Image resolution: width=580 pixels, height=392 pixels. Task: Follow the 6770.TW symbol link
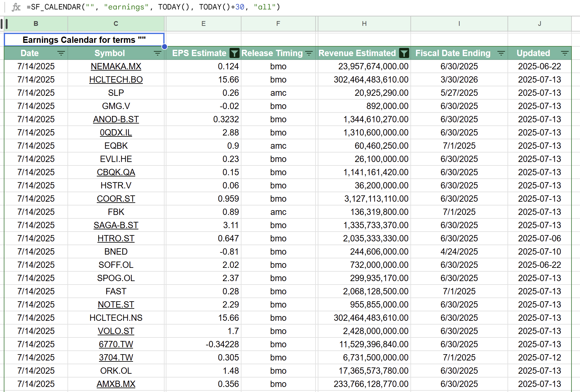click(116, 344)
